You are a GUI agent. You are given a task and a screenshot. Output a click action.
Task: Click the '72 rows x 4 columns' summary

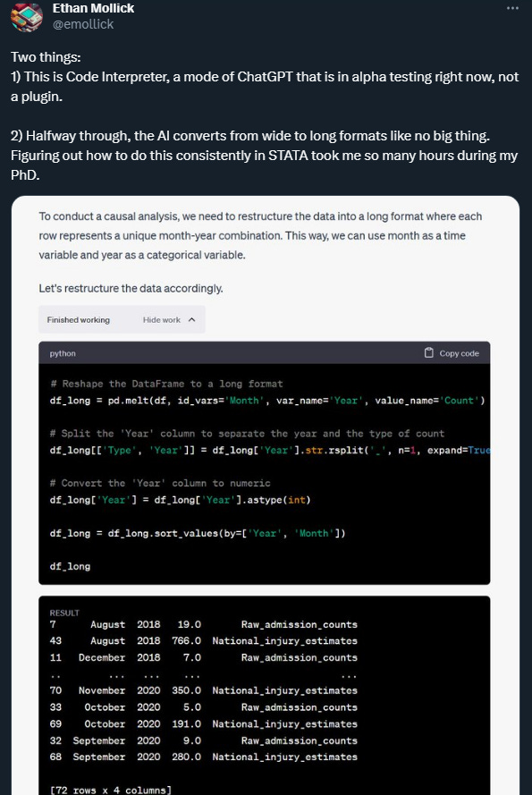pos(111,790)
